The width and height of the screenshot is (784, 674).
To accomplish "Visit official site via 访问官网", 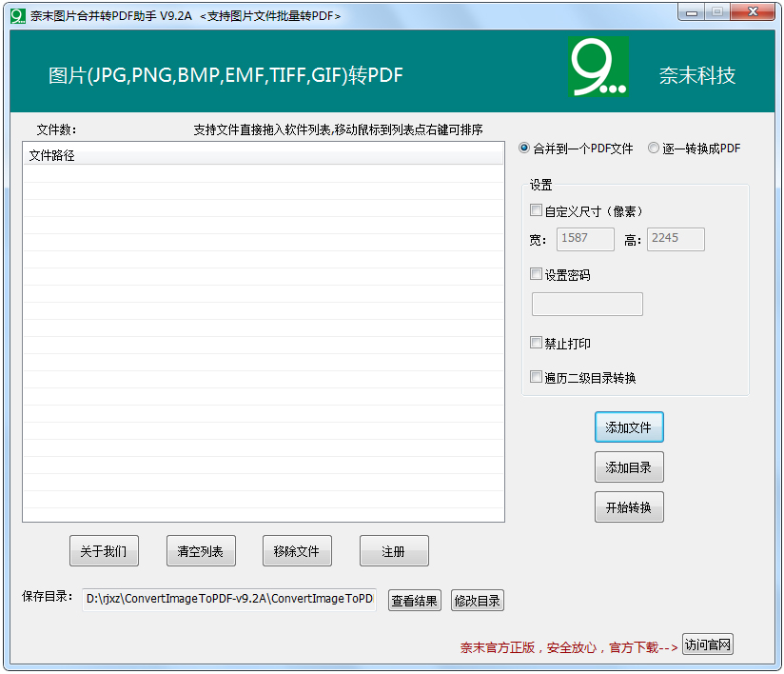I will point(708,644).
